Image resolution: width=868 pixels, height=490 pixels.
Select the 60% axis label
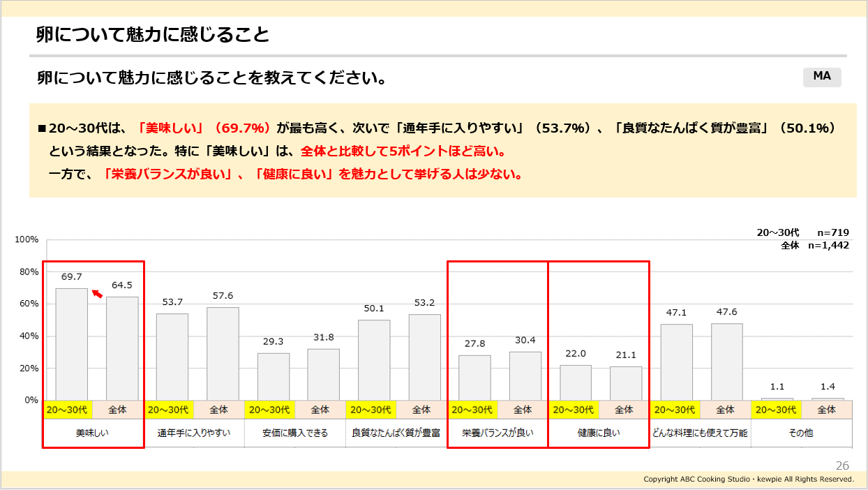click(29, 304)
